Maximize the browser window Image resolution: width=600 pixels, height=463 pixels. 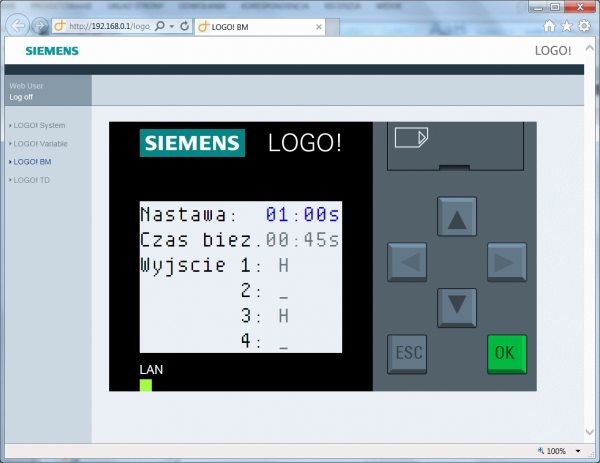coord(555,7)
